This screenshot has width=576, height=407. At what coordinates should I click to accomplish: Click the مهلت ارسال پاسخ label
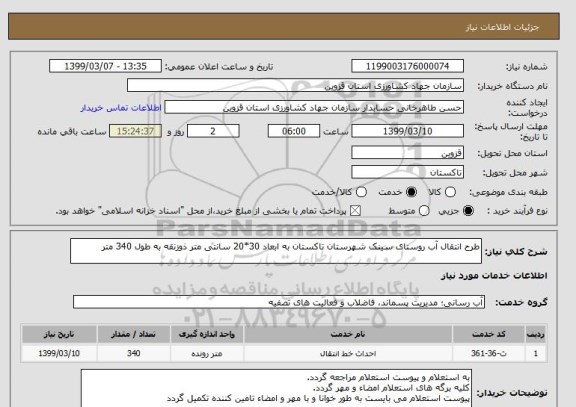tap(511, 132)
